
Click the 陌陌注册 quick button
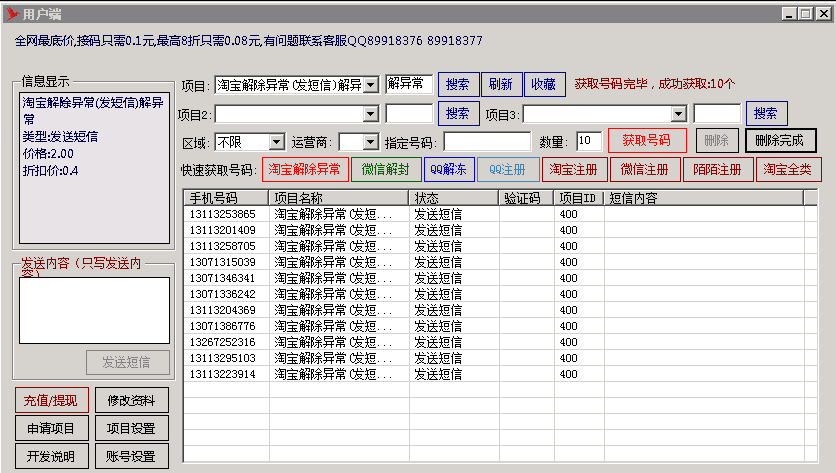pyautogui.click(x=718, y=170)
